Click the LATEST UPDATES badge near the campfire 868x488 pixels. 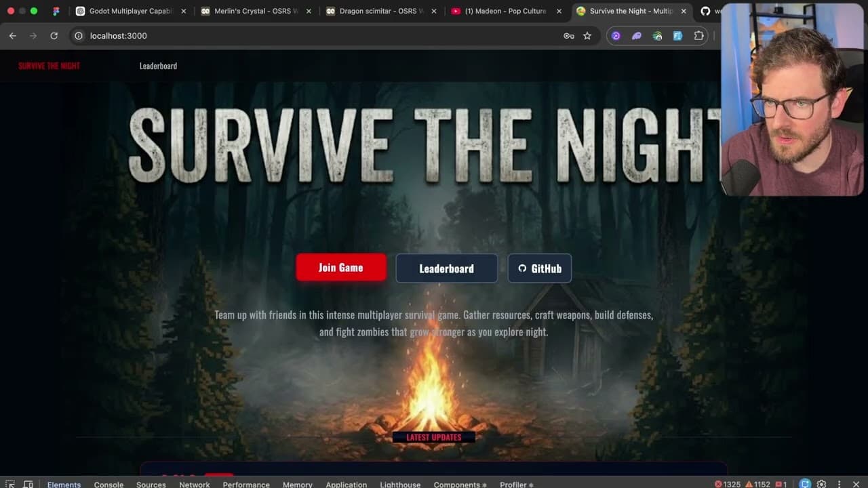coord(434,437)
